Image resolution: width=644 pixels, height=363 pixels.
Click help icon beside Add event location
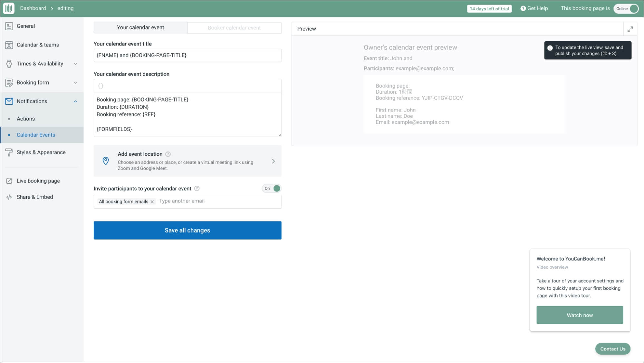click(168, 154)
